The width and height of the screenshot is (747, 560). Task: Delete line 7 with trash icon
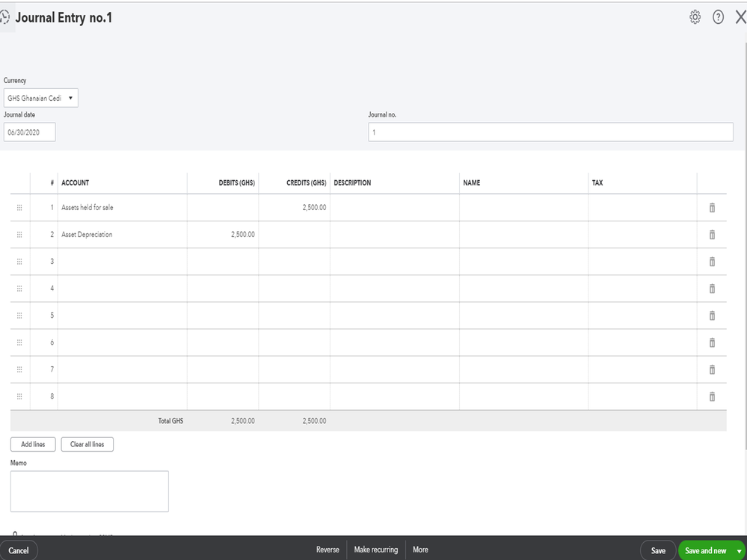tap(712, 369)
